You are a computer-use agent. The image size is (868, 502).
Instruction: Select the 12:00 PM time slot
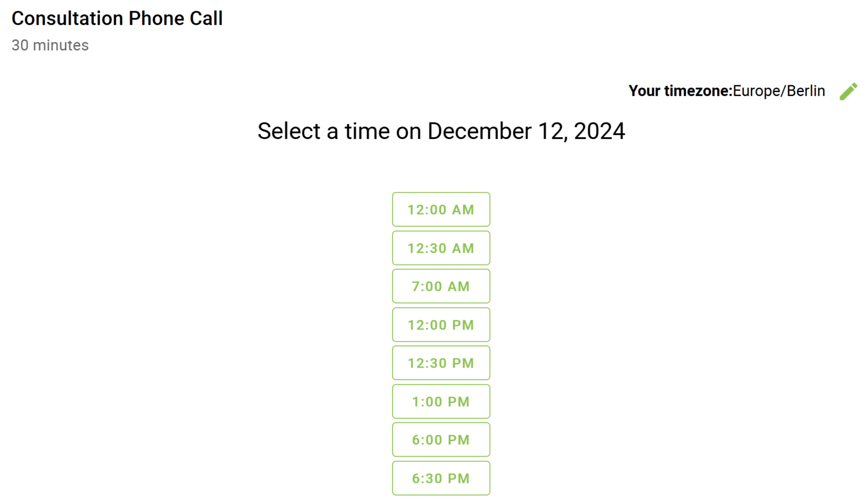pyautogui.click(x=441, y=325)
